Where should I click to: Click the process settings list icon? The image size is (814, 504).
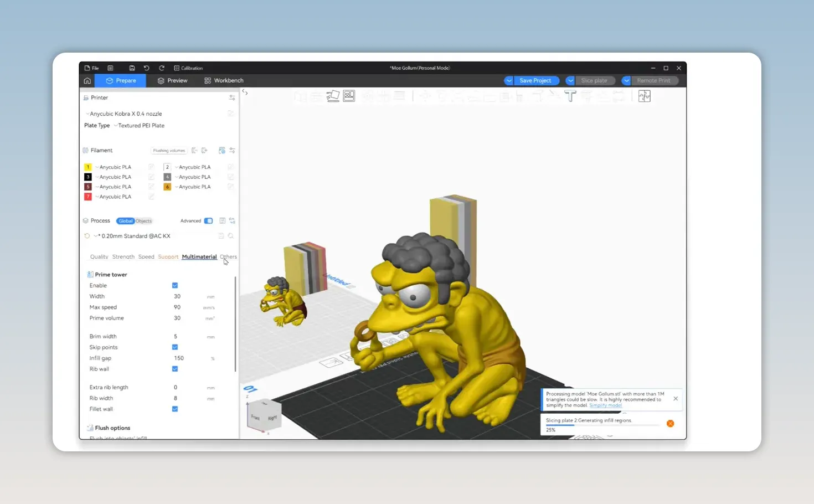(222, 221)
